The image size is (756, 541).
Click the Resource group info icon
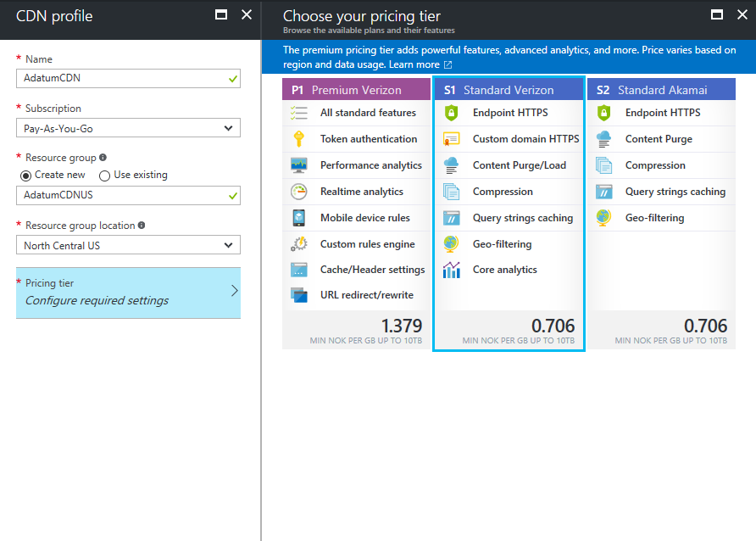click(x=103, y=157)
